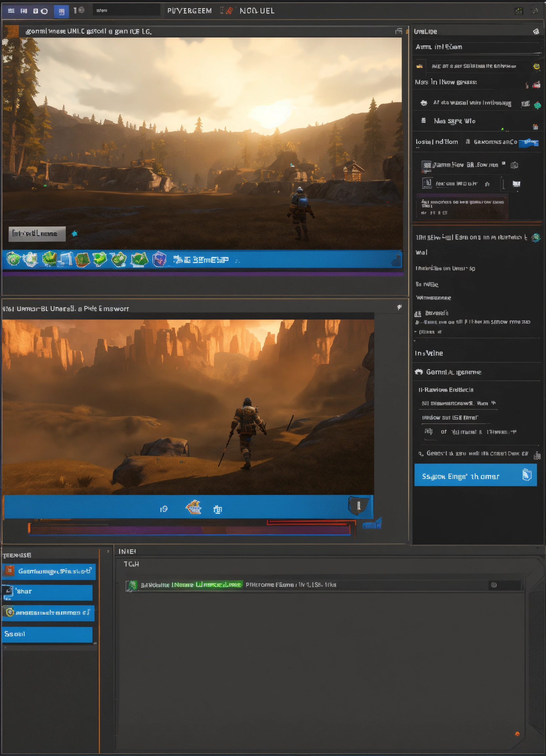This screenshot has width=546, height=756.
Task: Click the purple hexagon icon in item bar
Action: pos(159,259)
